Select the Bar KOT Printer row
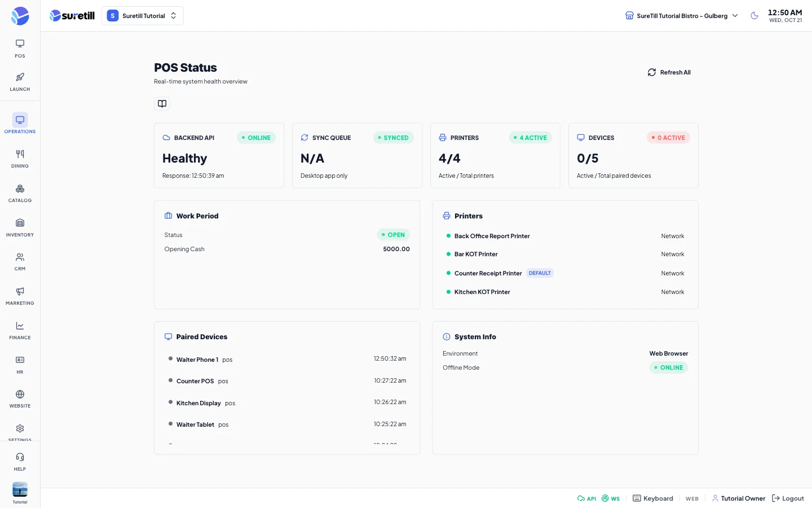This screenshot has height=508, width=812. (x=565, y=254)
